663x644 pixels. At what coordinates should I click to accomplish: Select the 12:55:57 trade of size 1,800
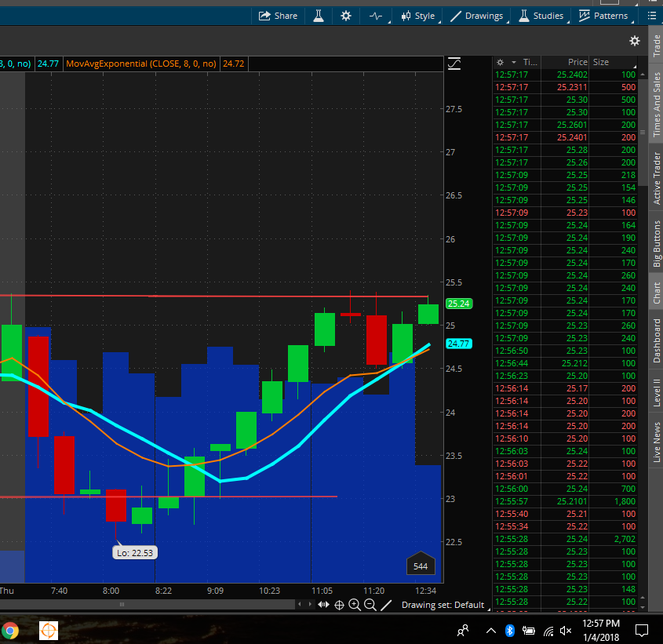(566, 501)
